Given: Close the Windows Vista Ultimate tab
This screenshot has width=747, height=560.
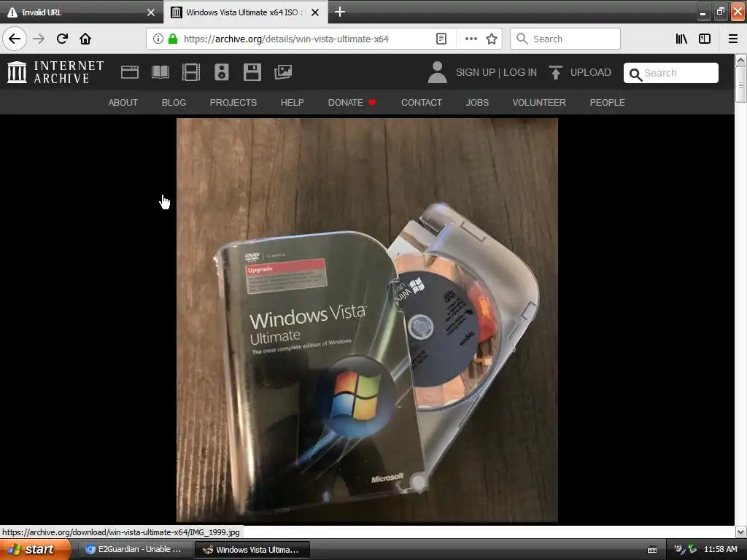Looking at the screenshot, I should point(315,12).
